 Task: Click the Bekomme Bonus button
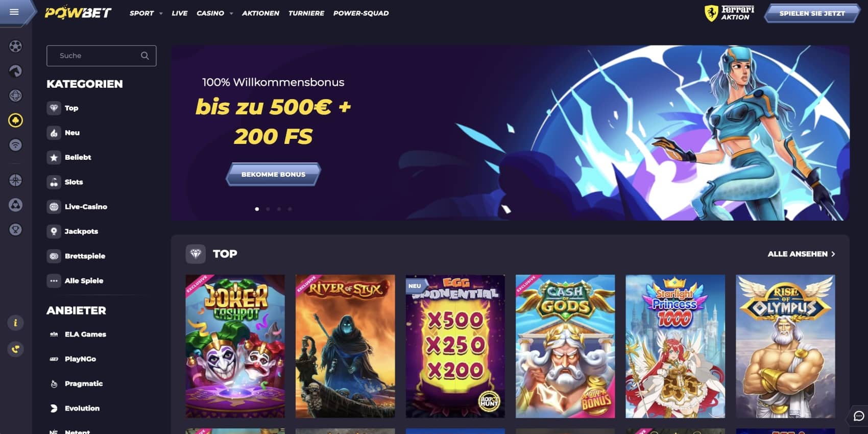(x=273, y=174)
